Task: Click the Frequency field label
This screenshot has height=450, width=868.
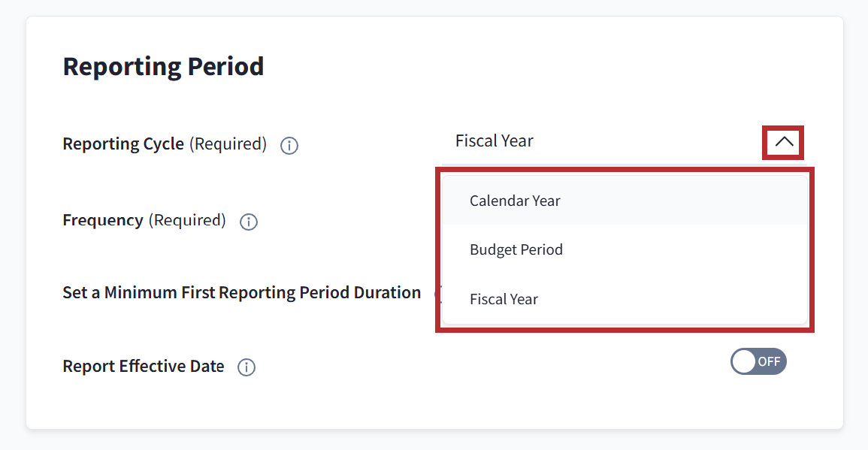Action: (x=103, y=220)
